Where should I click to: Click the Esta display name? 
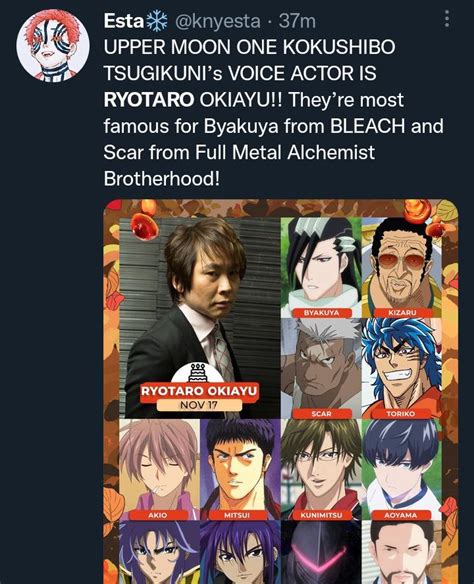pyautogui.click(x=124, y=20)
